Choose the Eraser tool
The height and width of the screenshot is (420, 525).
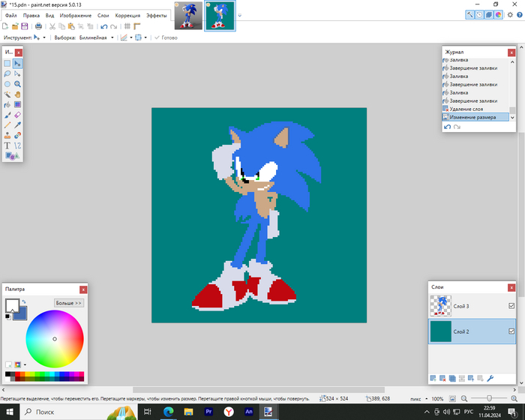[17, 115]
